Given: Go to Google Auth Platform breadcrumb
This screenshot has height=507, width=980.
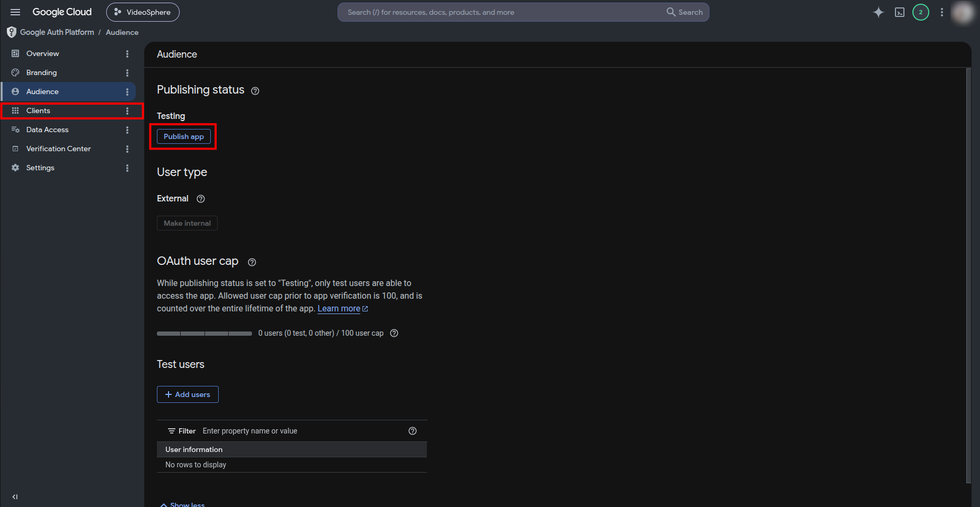Looking at the screenshot, I should pyautogui.click(x=57, y=32).
